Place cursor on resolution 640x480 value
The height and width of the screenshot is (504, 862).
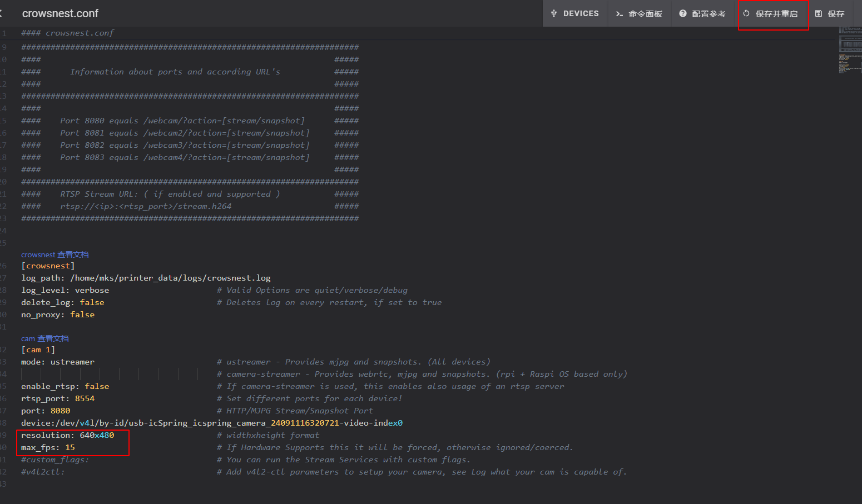point(97,435)
